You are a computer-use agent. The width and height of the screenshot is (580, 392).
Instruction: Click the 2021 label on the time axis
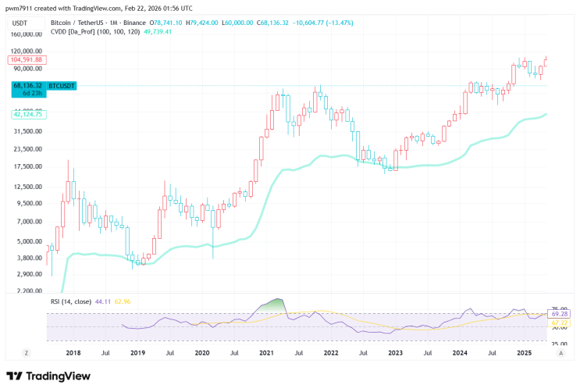(266, 353)
